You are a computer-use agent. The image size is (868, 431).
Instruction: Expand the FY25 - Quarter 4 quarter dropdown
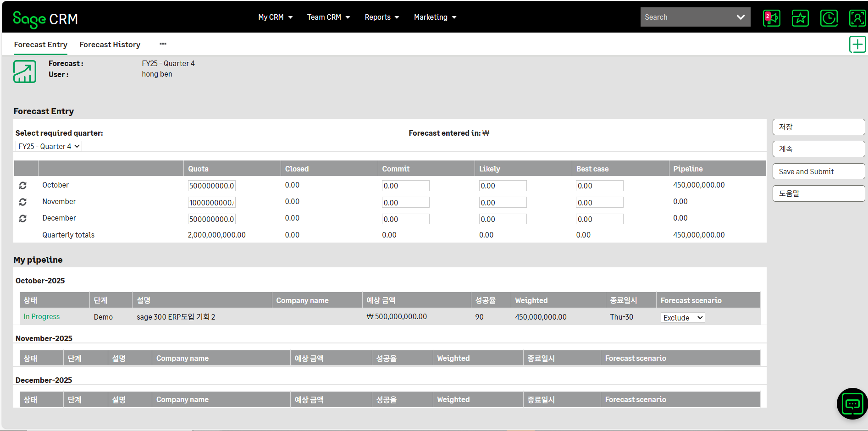[x=49, y=146]
